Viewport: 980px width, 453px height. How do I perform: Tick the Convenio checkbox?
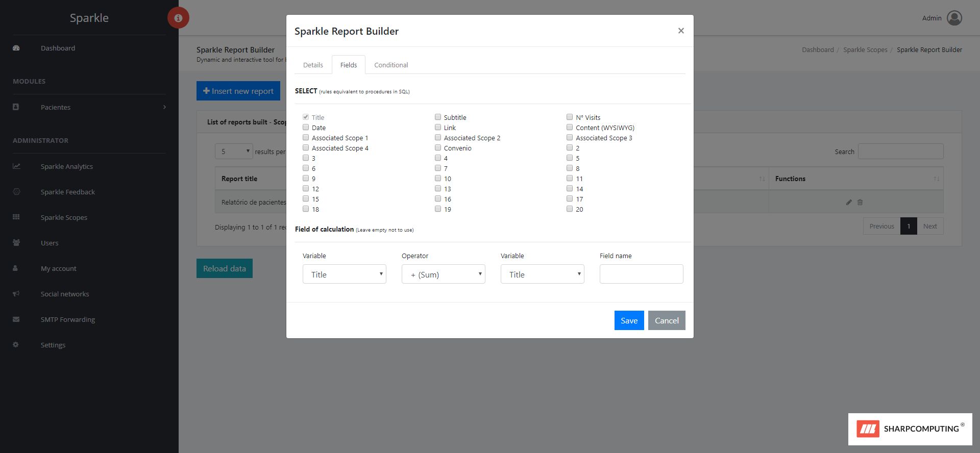(x=438, y=148)
